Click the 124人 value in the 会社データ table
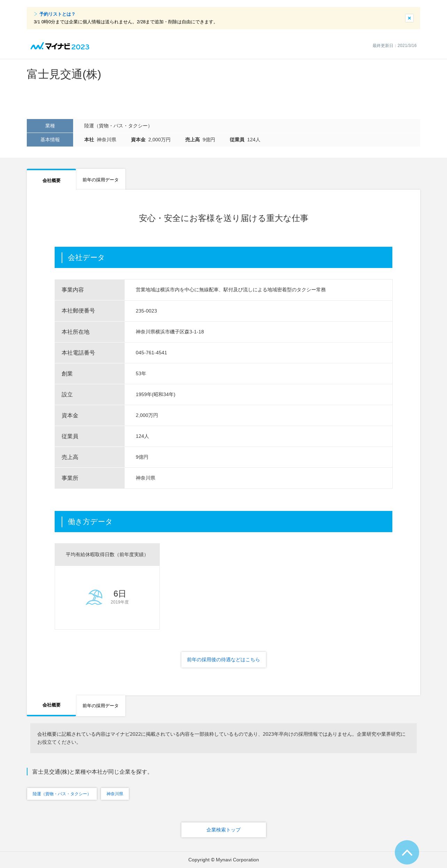447x868 pixels. [x=142, y=436]
